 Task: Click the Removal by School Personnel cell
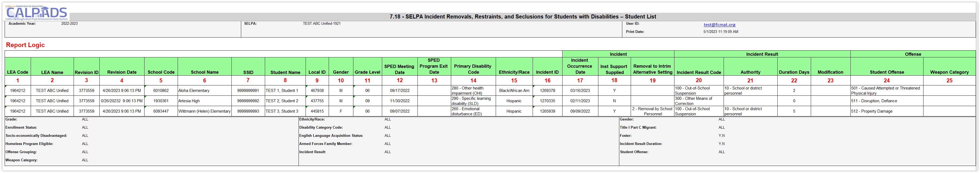(x=652, y=111)
